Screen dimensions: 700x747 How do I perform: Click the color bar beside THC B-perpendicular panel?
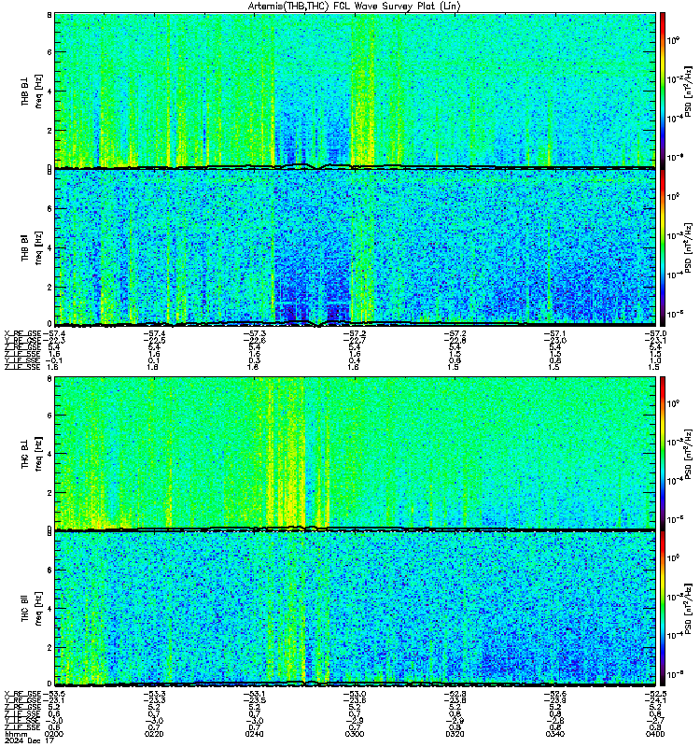pyautogui.click(x=662, y=453)
